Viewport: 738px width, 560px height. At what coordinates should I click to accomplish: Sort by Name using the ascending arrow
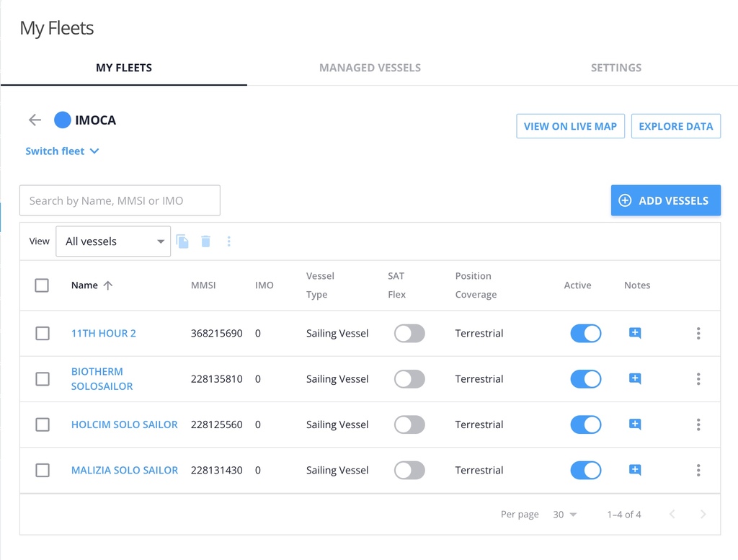108,285
